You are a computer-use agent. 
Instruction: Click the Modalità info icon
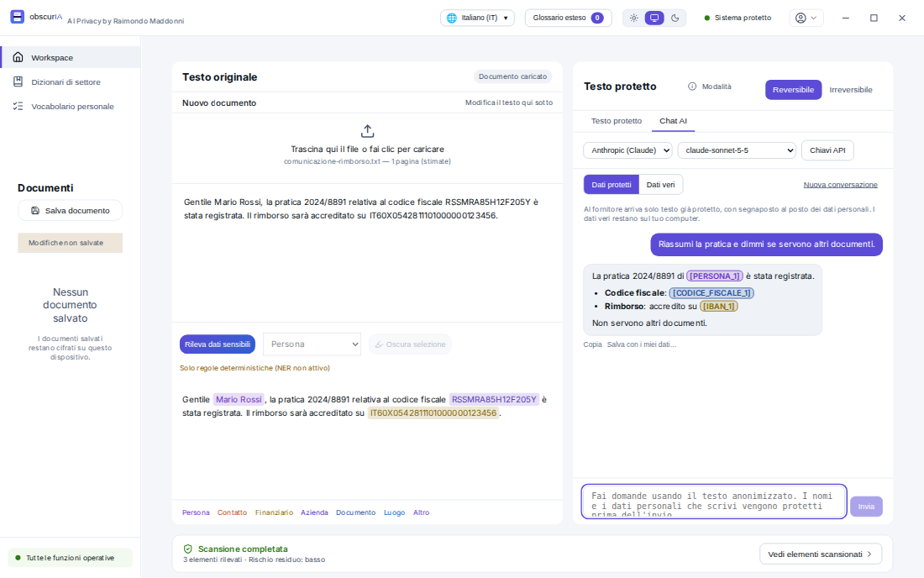click(692, 87)
